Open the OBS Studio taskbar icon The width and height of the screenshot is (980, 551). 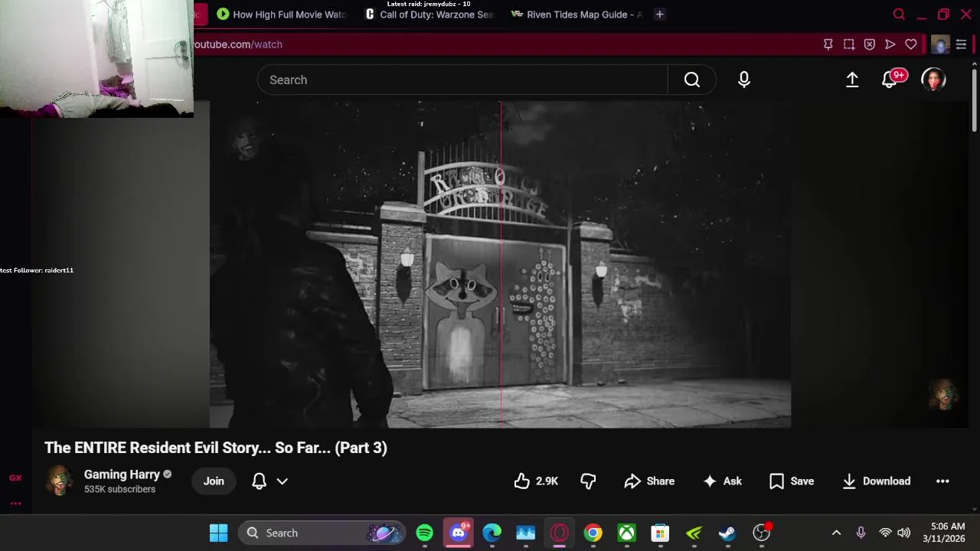click(761, 533)
